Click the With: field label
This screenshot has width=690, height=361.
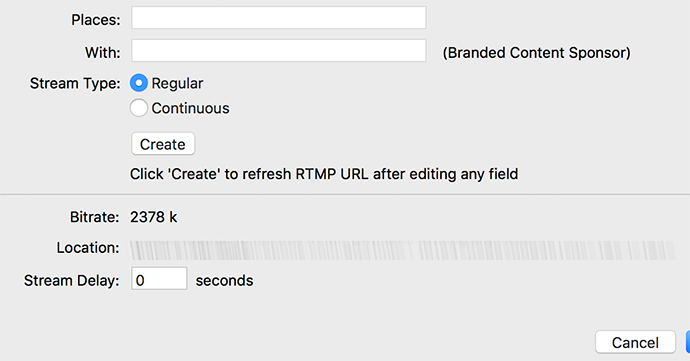[x=103, y=53]
